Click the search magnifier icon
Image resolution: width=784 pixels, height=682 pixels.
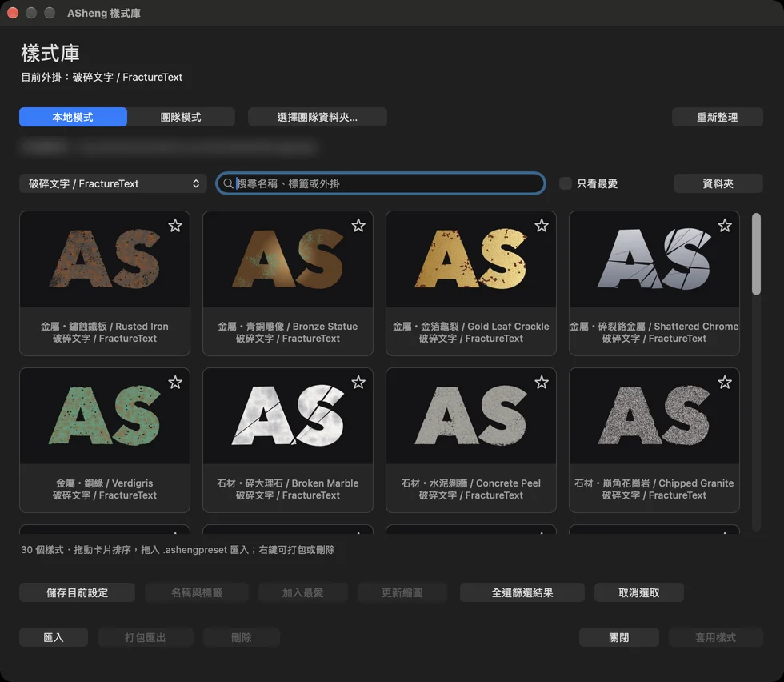click(228, 183)
